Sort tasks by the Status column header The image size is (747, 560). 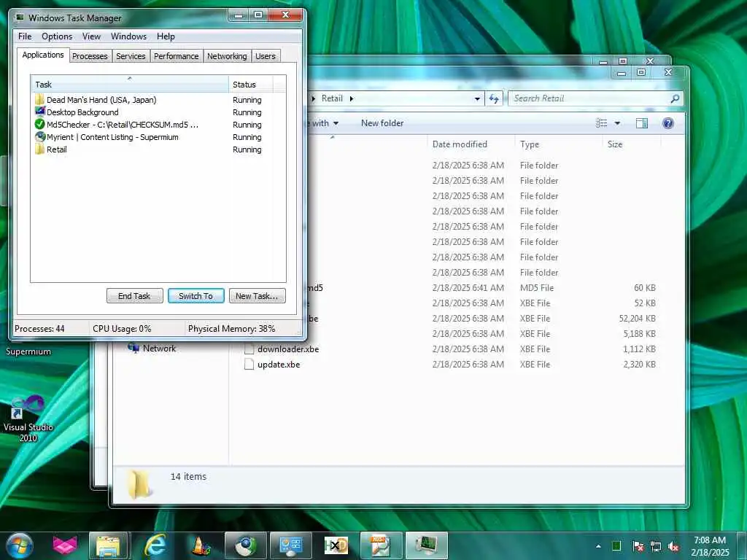click(x=251, y=85)
